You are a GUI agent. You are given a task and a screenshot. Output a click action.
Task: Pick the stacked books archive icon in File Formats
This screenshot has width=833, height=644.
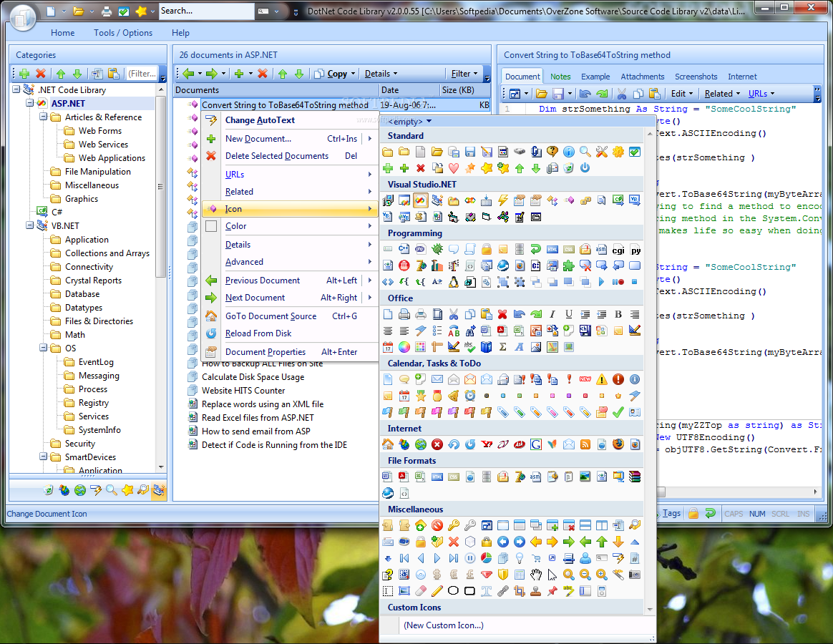click(x=635, y=477)
